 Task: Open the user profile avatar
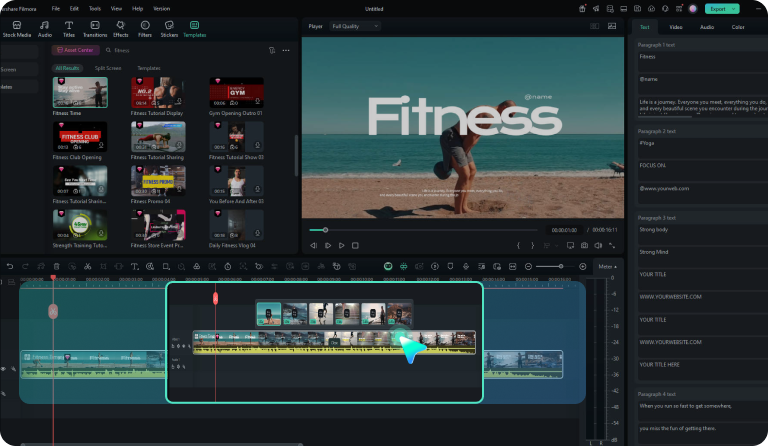coord(693,9)
